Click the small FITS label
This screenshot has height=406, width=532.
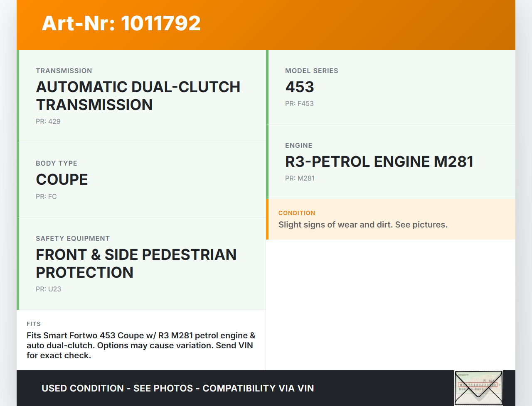click(34, 324)
